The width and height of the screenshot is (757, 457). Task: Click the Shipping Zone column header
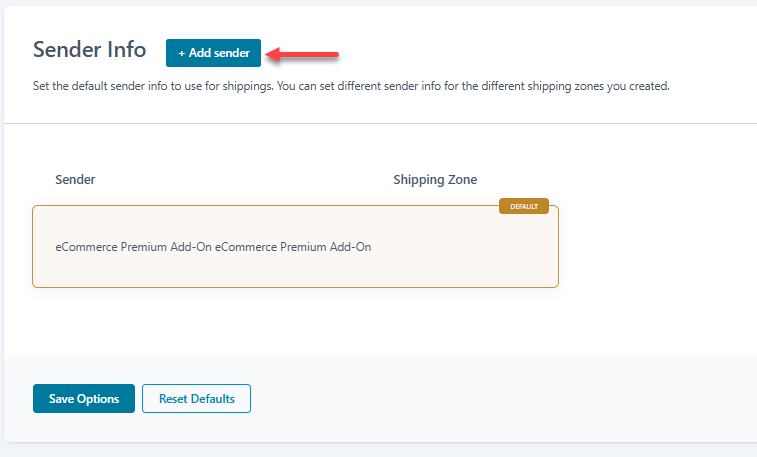coord(435,180)
